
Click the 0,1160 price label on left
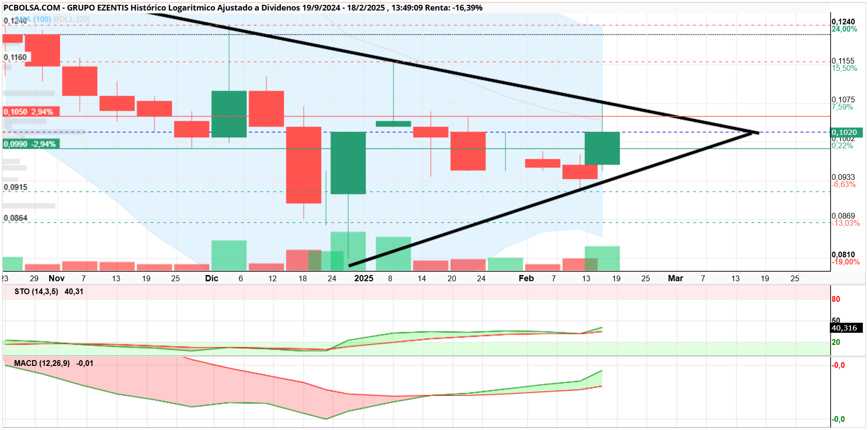(16, 57)
